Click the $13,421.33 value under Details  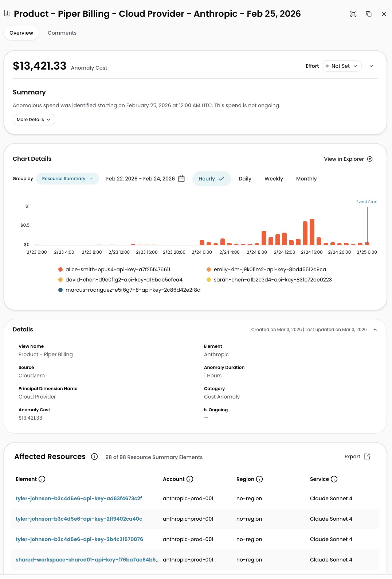[x=30, y=418]
